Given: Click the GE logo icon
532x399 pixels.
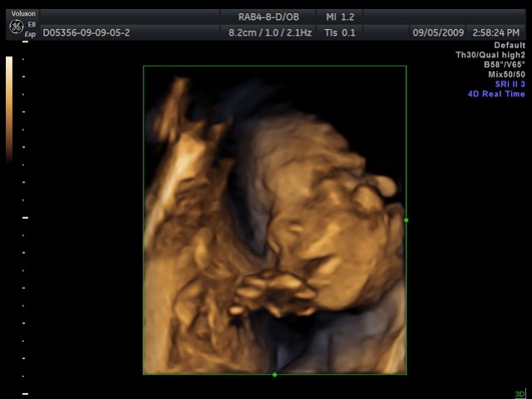Looking at the screenshot, I should [x=16, y=27].
